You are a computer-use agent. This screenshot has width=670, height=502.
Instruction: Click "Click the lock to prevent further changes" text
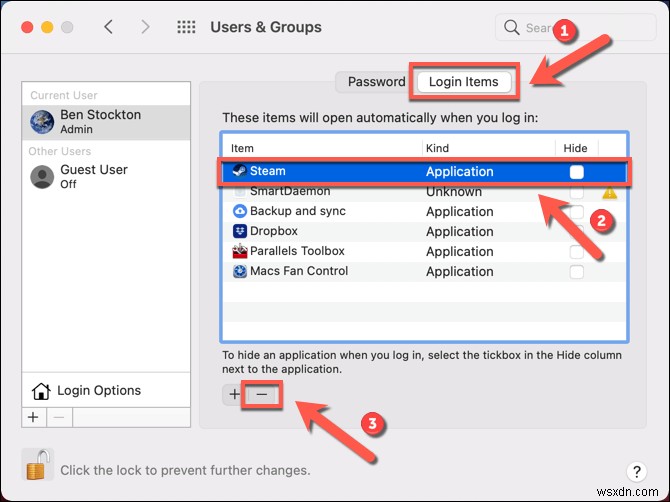click(185, 470)
